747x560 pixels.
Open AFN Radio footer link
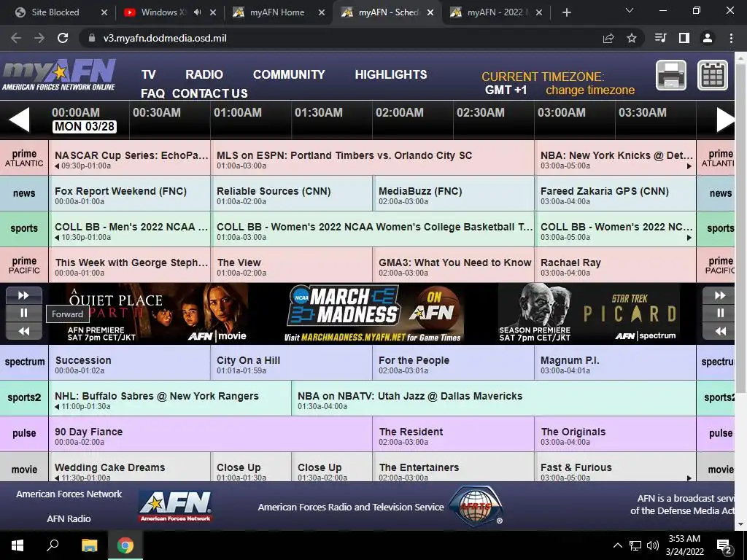coord(69,519)
